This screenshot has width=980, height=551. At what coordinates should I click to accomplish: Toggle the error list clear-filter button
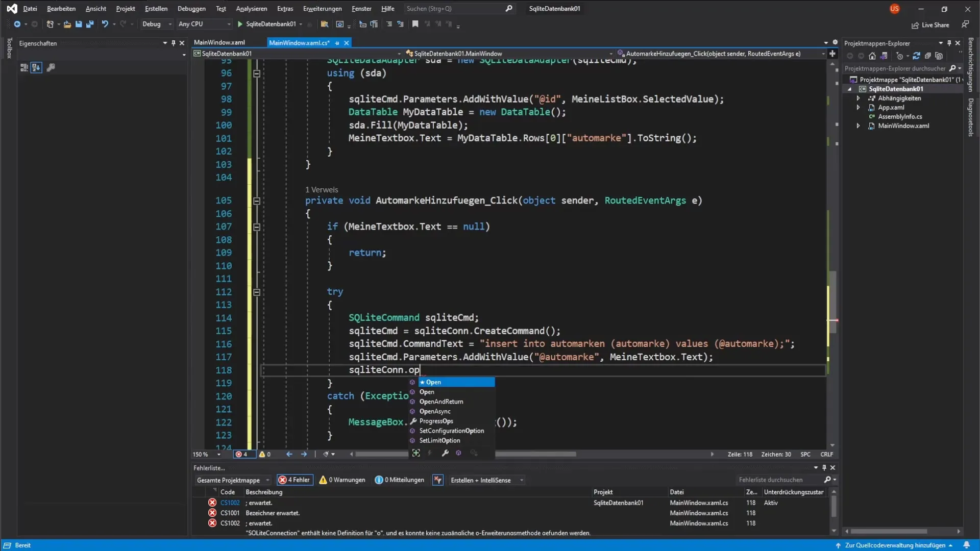pyautogui.click(x=438, y=480)
